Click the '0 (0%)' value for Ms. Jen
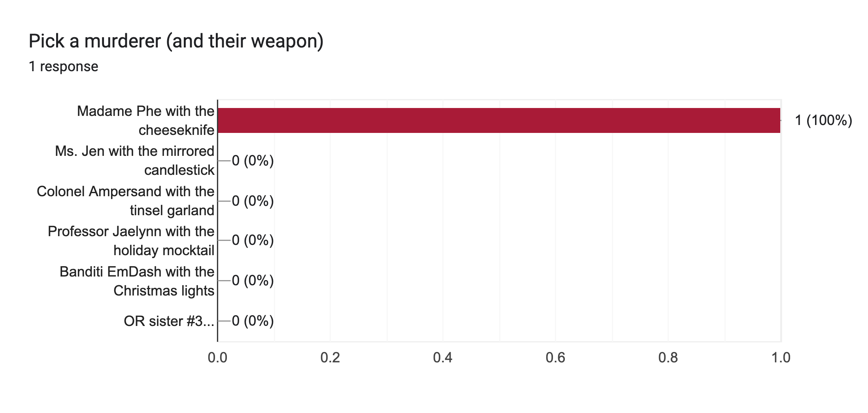Screen dimensions: 868x413 pos(253,161)
